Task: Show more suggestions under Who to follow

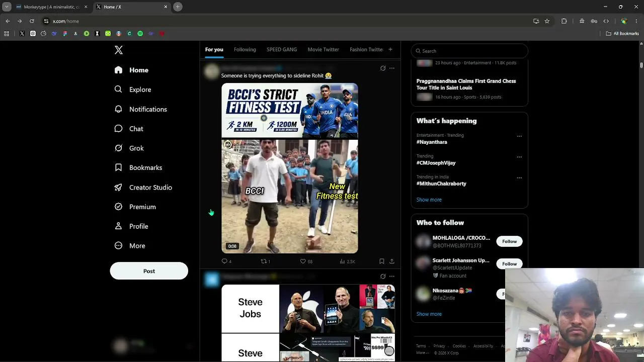Action: pyautogui.click(x=429, y=314)
